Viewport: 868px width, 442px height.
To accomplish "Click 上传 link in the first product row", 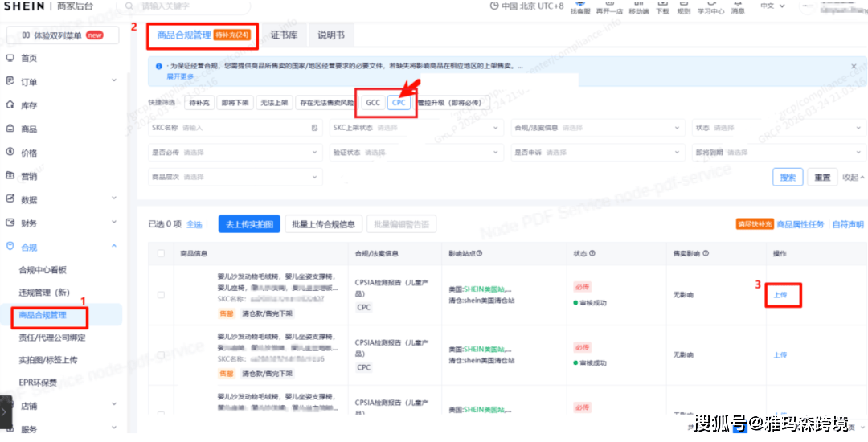I will point(780,295).
